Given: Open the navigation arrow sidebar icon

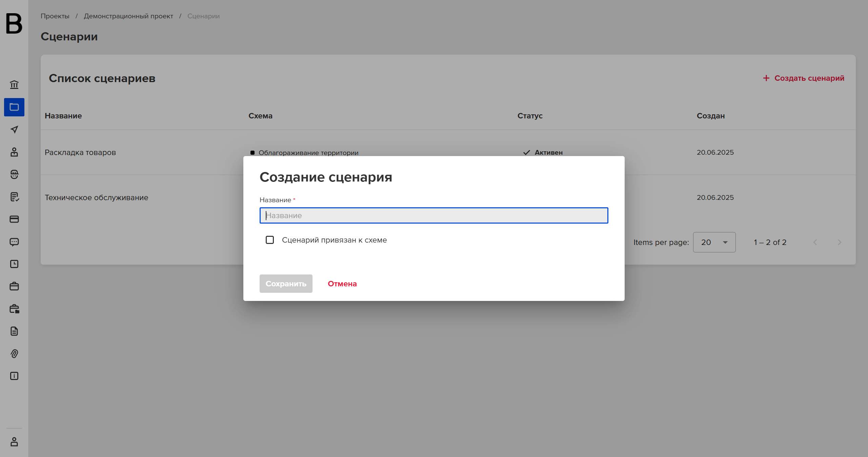Looking at the screenshot, I should click(14, 130).
